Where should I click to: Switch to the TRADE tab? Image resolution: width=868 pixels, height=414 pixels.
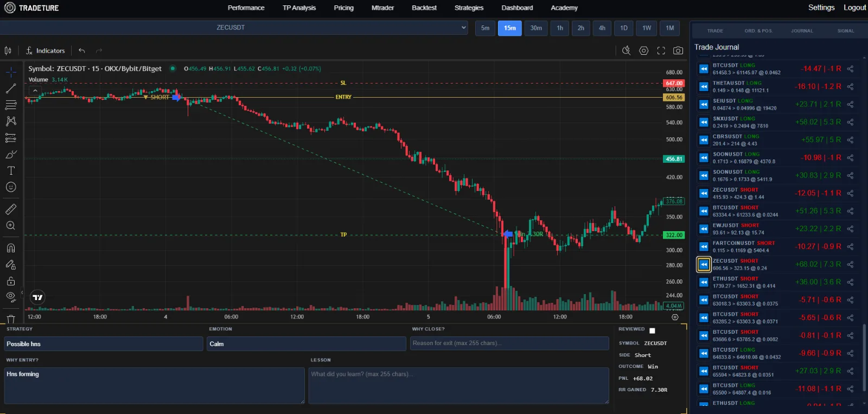coord(715,31)
